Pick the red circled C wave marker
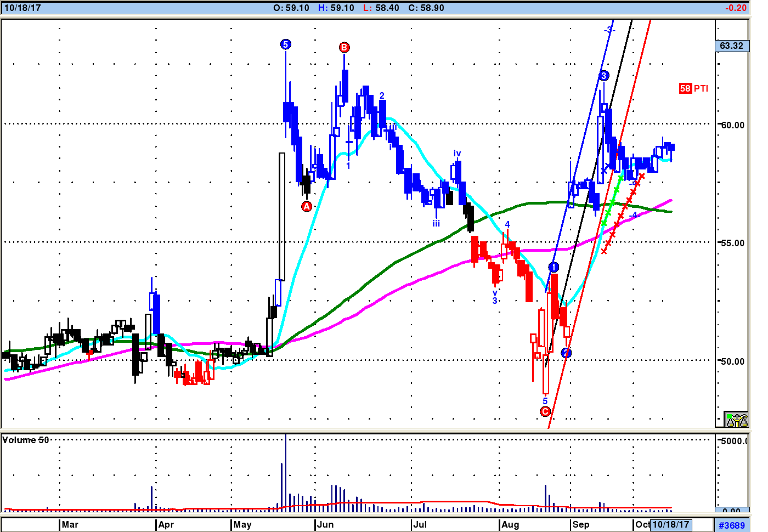This screenshot has width=768, height=532. [x=545, y=411]
